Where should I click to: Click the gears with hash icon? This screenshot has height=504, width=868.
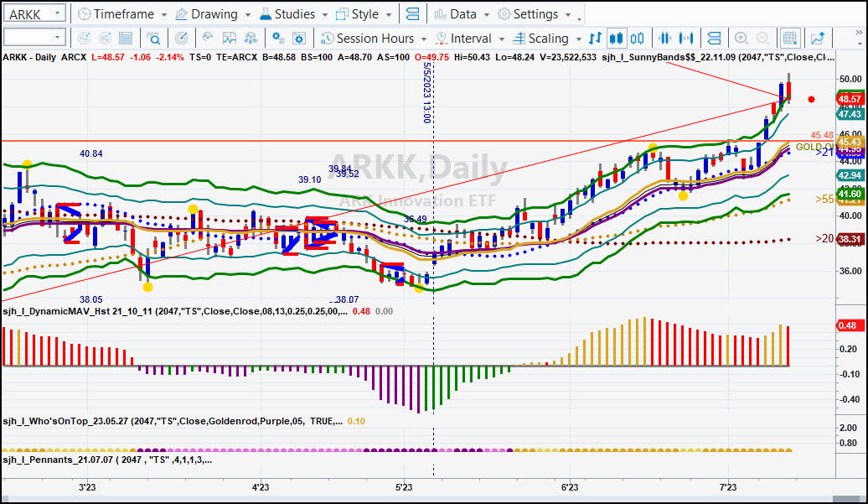[278, 39]
